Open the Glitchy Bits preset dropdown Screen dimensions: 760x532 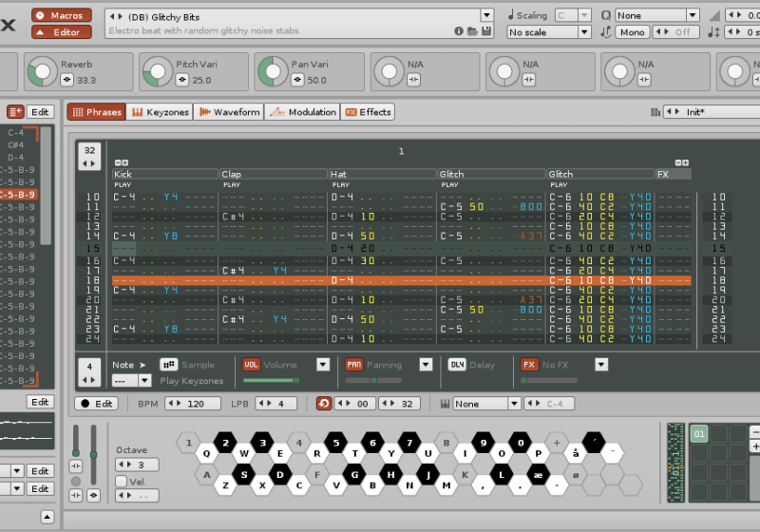tap(486, 15)
